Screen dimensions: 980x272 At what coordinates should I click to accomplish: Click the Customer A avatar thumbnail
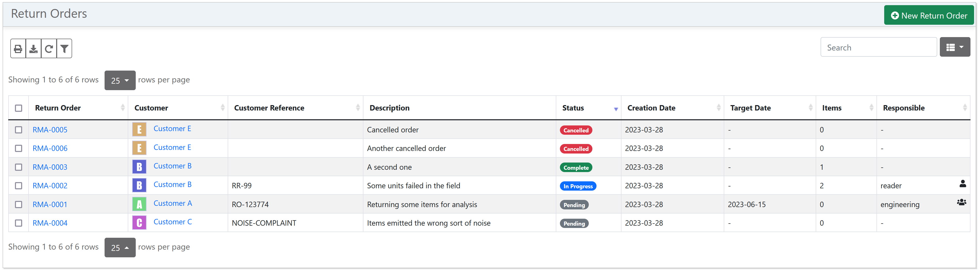[139, 204]
